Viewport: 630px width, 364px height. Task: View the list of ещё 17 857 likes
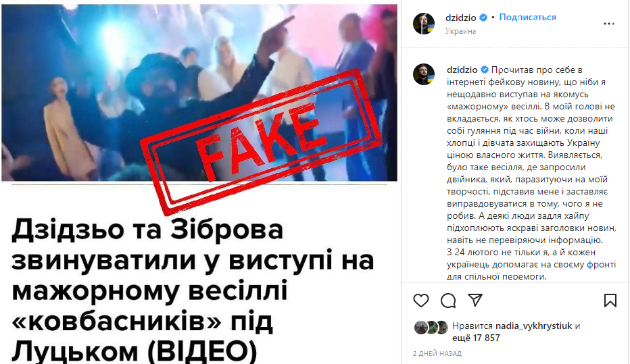pos(476,338)
